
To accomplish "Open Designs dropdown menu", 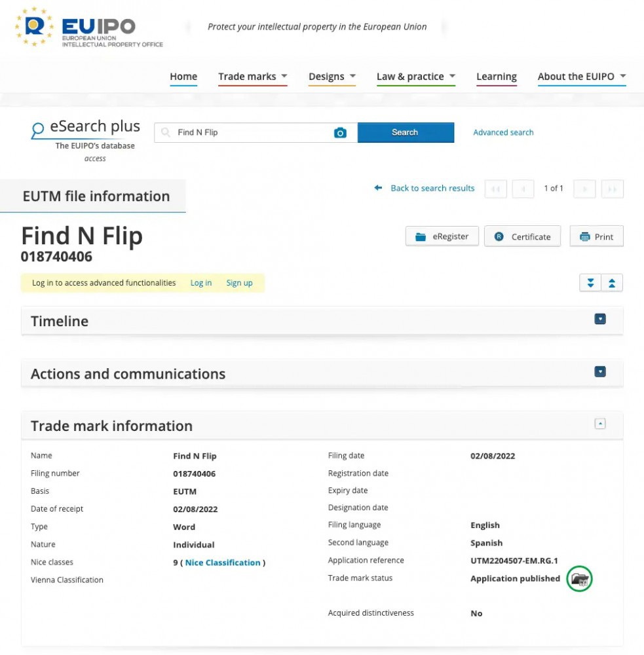I will [331, 77].
